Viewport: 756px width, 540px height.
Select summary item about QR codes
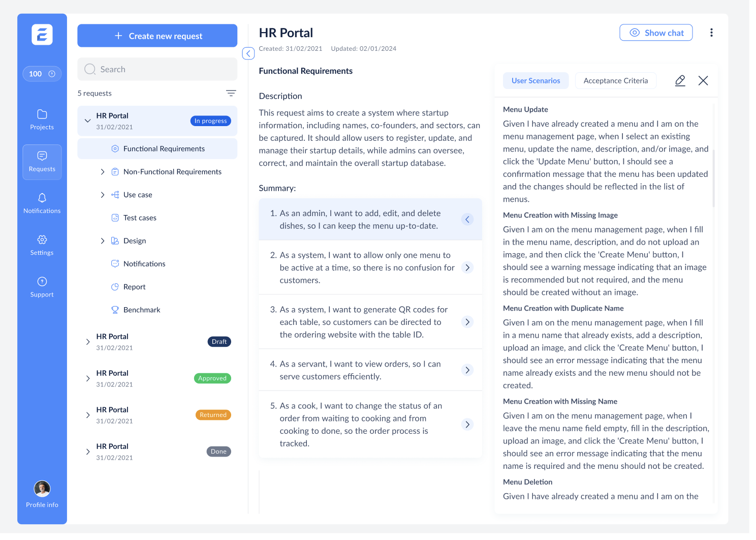tap(370, 322)
